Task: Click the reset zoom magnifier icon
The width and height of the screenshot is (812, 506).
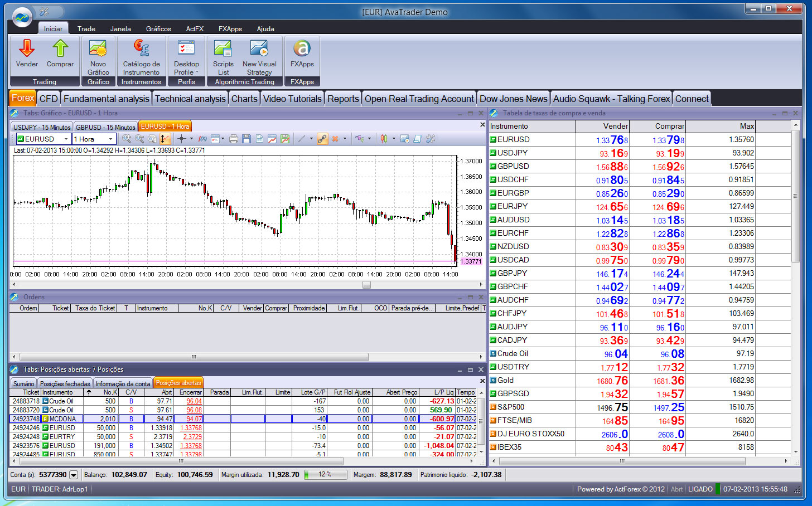Action: click(152, 139)
